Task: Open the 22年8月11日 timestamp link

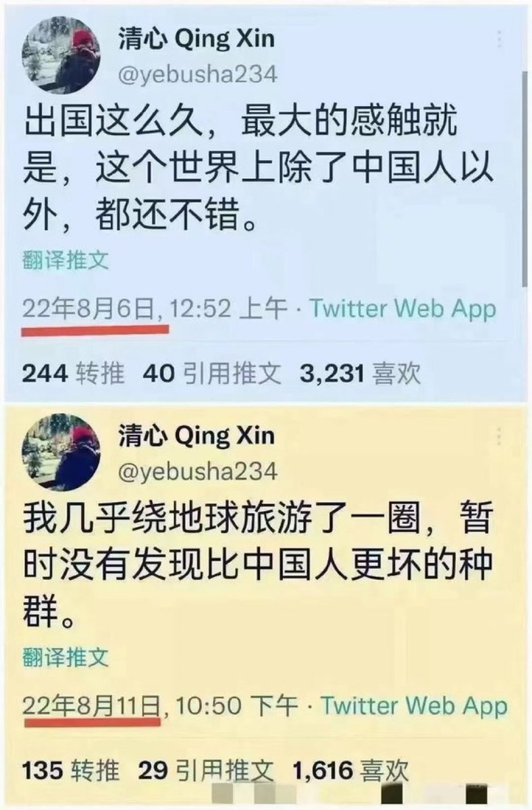Action: coord(92,707)
